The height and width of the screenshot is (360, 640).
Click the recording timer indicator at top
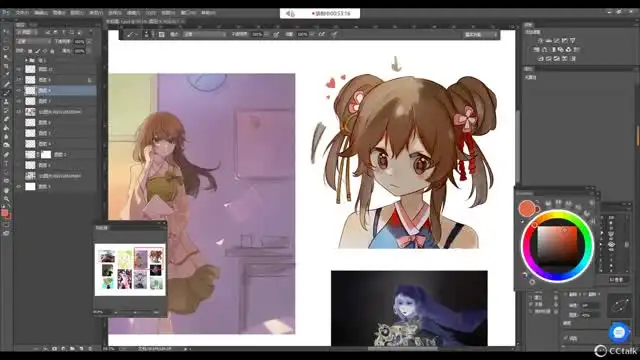pos(320,13)
